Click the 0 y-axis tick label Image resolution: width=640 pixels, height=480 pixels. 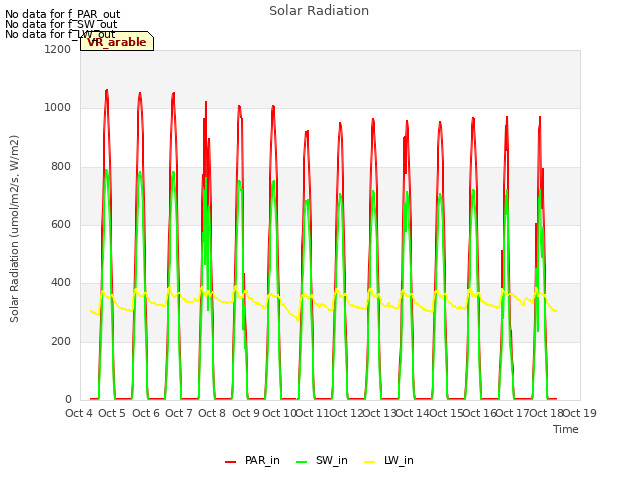68,400
